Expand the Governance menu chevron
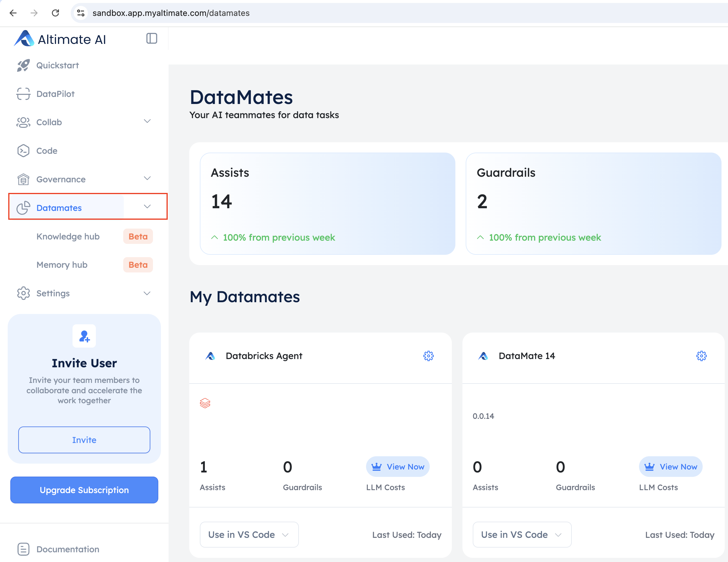 (x=147, y=178)
